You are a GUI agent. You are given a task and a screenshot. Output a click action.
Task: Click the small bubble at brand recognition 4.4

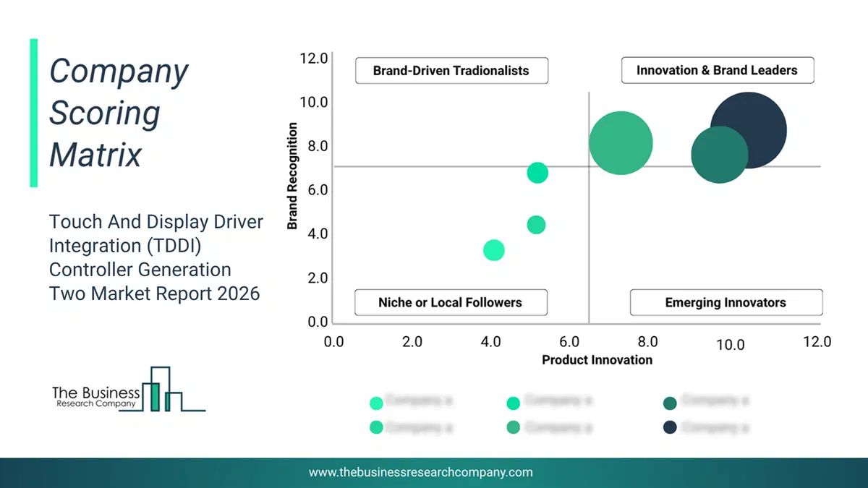536,225
